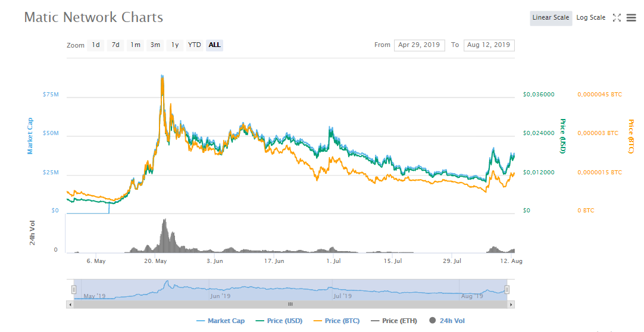Click the 3. Jun date label
This screenshot has width=644, height=332.
click(215, 261)
